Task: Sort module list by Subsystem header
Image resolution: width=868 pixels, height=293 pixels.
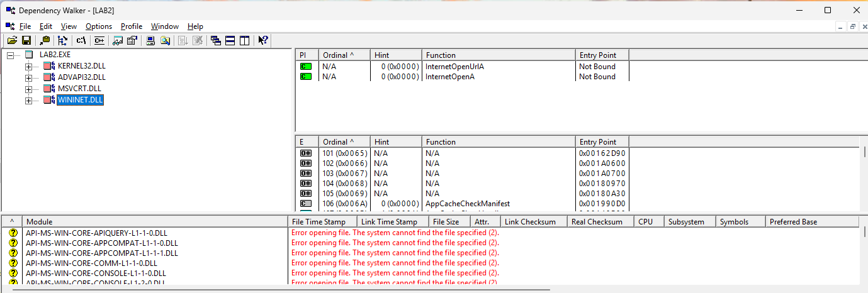Action: click(x=690, y=221)
